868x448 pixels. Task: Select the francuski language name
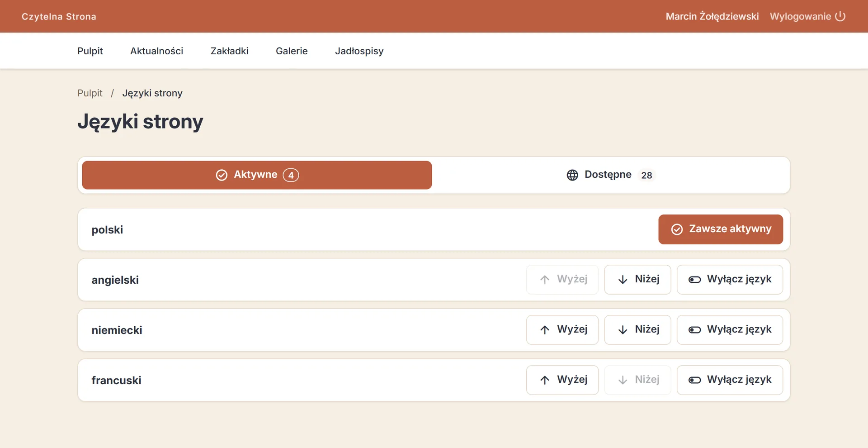(116, 381)
